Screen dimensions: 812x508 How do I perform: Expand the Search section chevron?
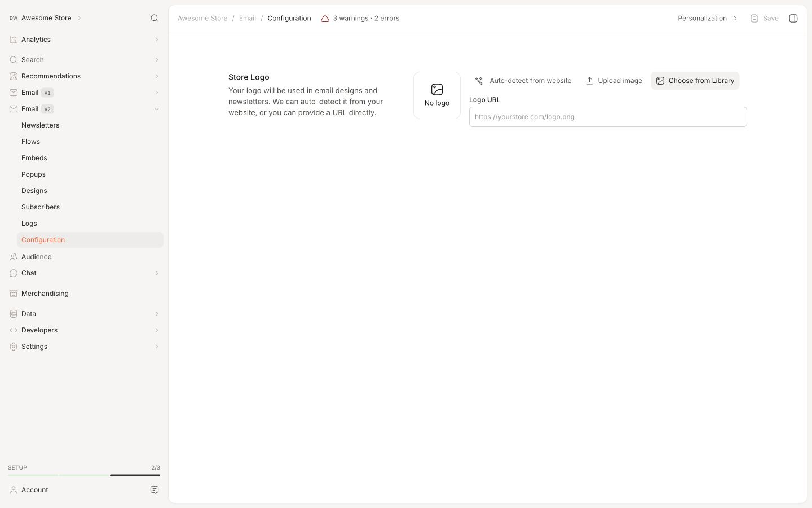click(157, 60)
